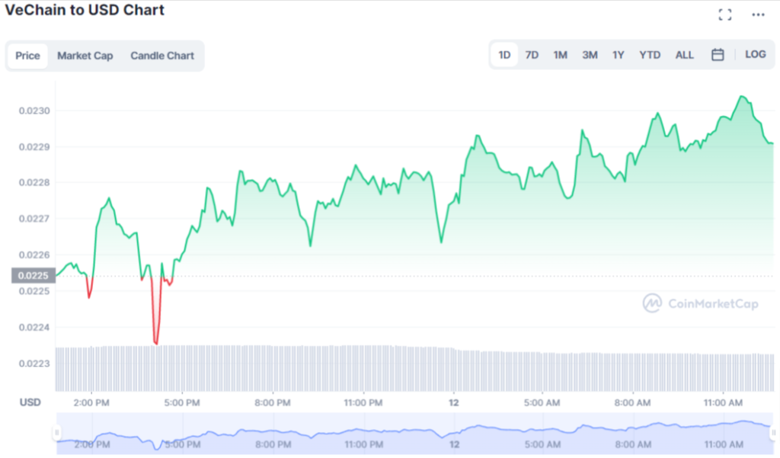Choose the 3M time range
Image resolution: width=780 pixels, height=458 pixels.
point(590,55)
